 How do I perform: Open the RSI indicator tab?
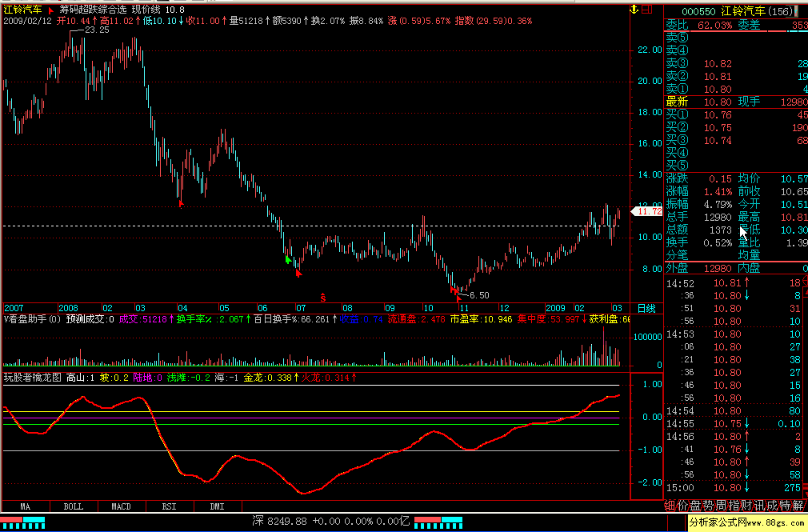pos(169,506)
